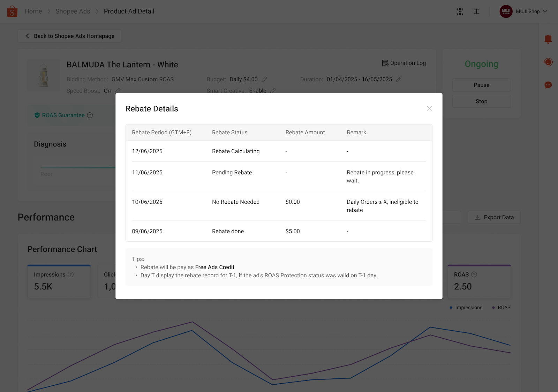Toggle ROAS legend in chart
This screenshot has height=392, width=558.
coord(501,308)
